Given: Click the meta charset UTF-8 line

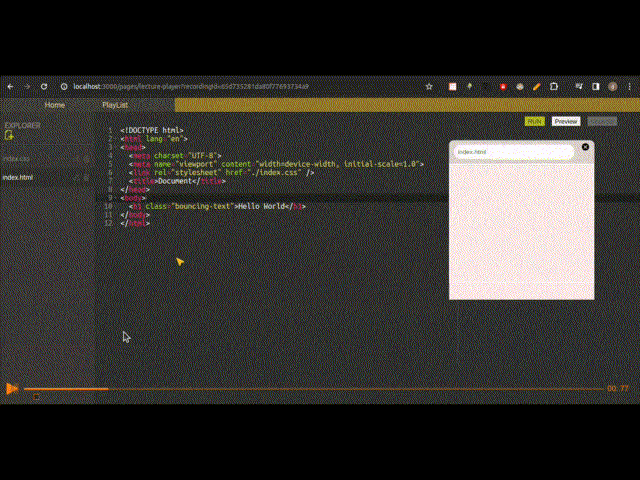Looking at the screenshot, I should (175, 156).
